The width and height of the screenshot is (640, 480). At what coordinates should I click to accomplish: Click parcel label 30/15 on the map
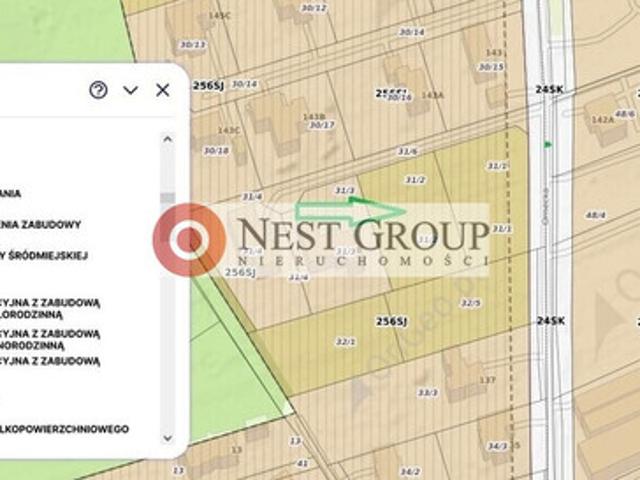[x=491, y=67]
